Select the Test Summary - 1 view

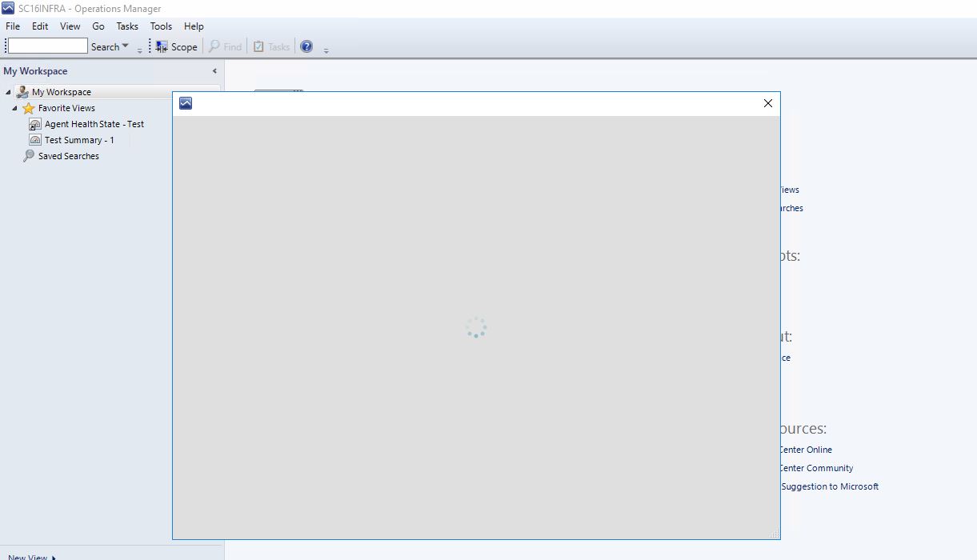(78, 140)
